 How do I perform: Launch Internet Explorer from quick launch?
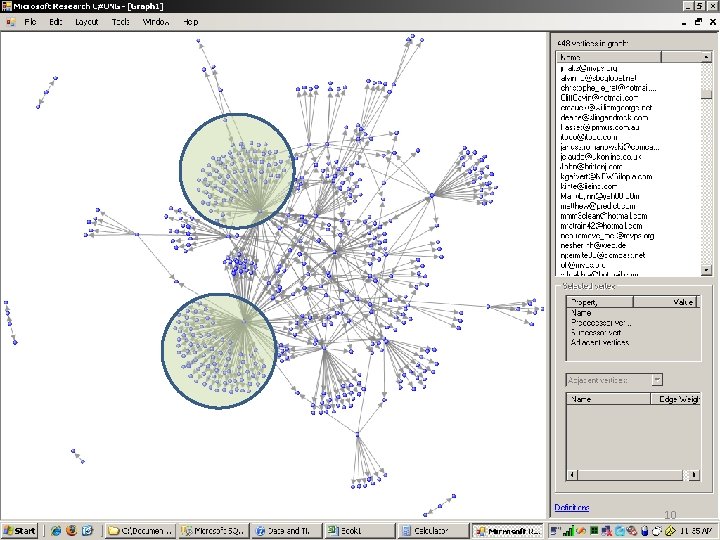(x=56, y=531)
